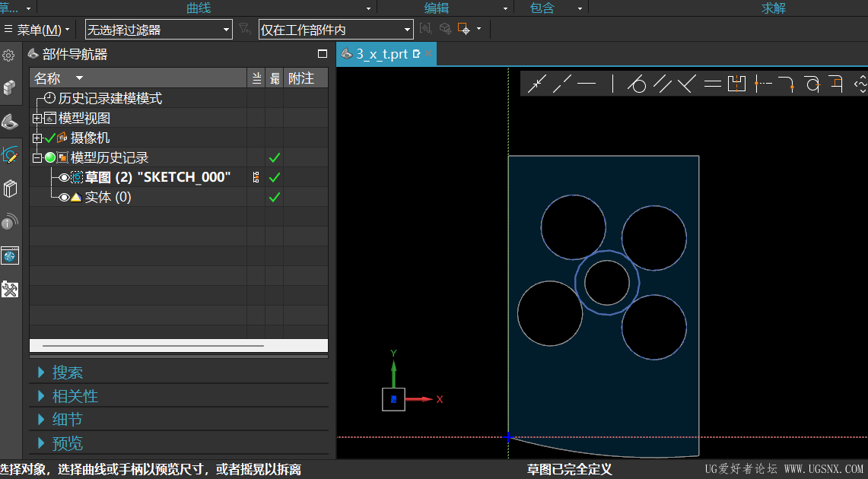This screenshot has height=479, width=868.
Task: Click the selection filter funnel icon
Action: point(244,29)
